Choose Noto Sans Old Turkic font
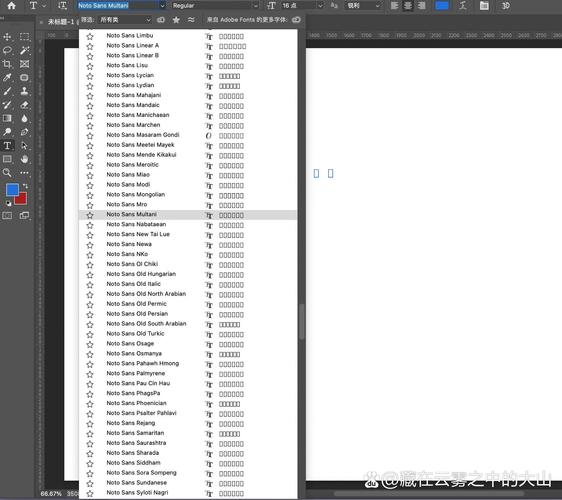 [188, 334]
